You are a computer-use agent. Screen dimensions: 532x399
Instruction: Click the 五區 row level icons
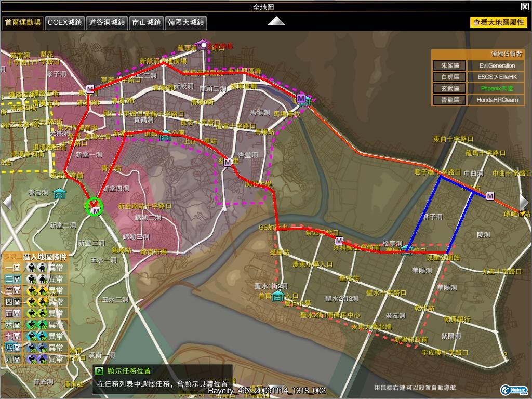pyautogui.click(x=37, y=313)
